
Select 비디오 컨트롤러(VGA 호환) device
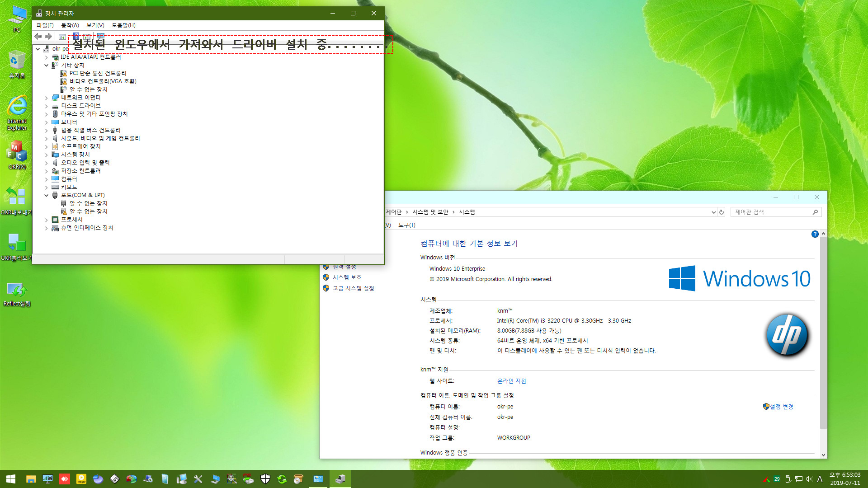tap(103, 81)
